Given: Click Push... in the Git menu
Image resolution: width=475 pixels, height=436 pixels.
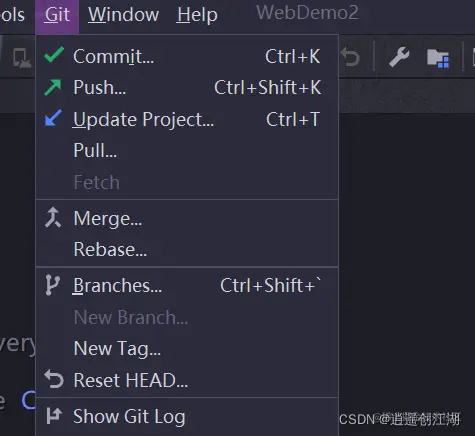Looking at the screenshot, I should (x=187, y=87).
